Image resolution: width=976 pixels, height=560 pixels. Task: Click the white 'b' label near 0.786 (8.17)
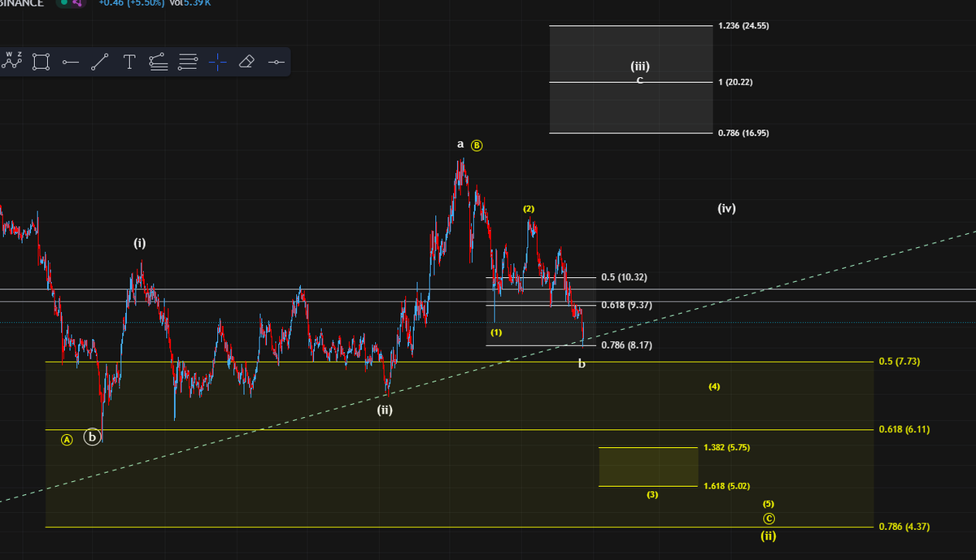click(582, 363)
